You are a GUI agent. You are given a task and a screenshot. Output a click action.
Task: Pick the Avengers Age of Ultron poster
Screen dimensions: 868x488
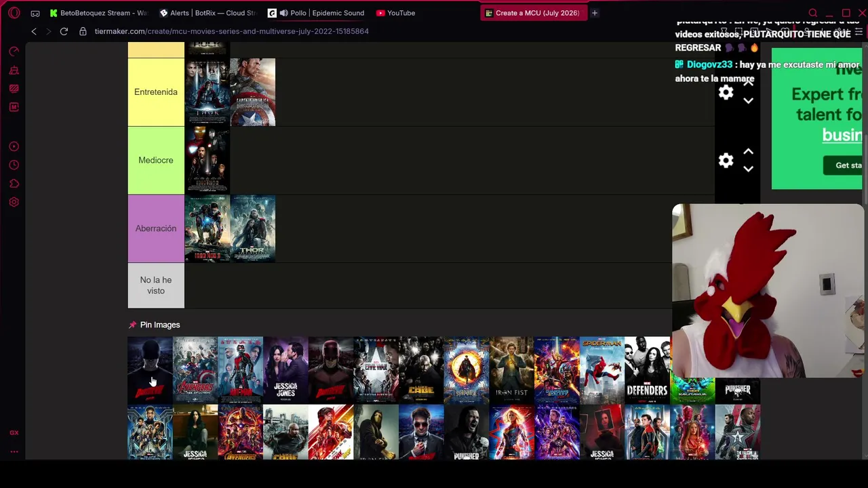coord(195,370)
